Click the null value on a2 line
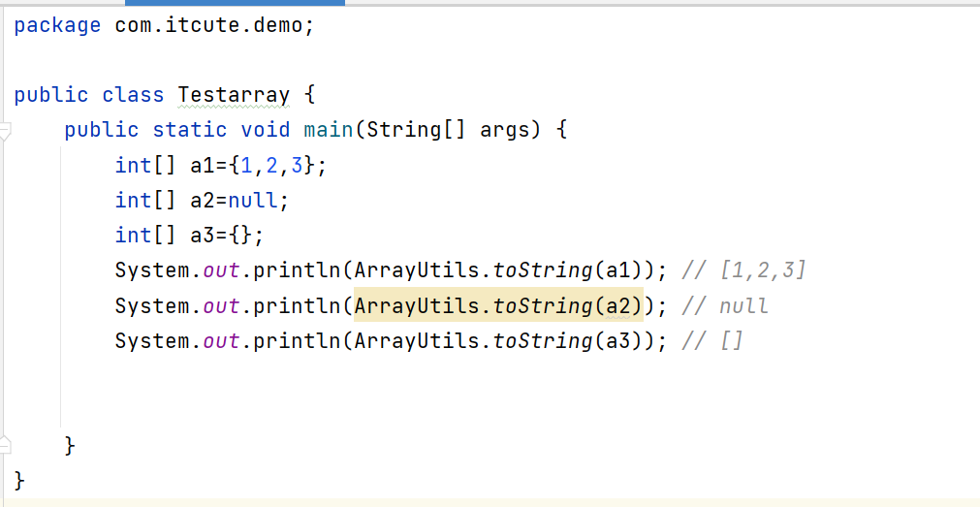Image resolution: width=980 pixels, height=507 pixels. (x=252, y=201)
